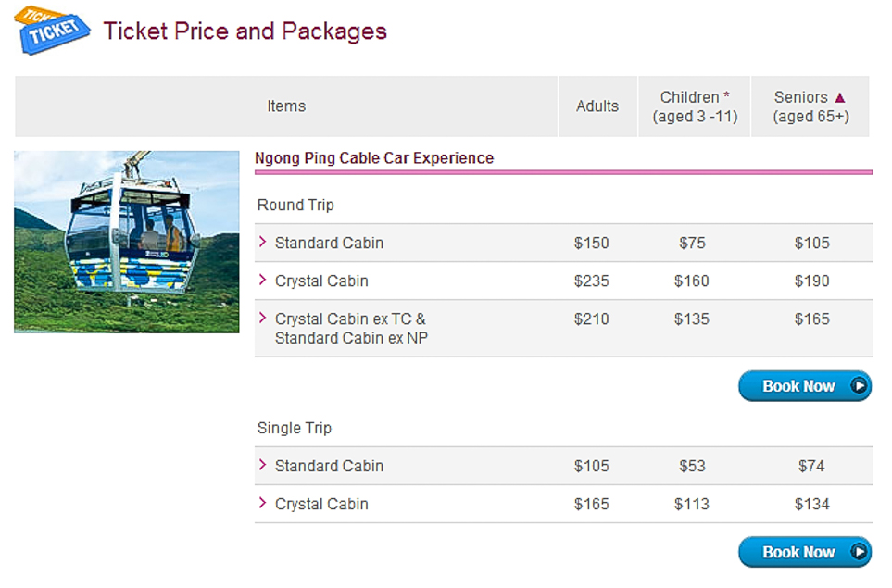Screen dimensions: 892x588
Task: Click arrow beside Single Trip Crystal Cabin
Action: (262, 503)
